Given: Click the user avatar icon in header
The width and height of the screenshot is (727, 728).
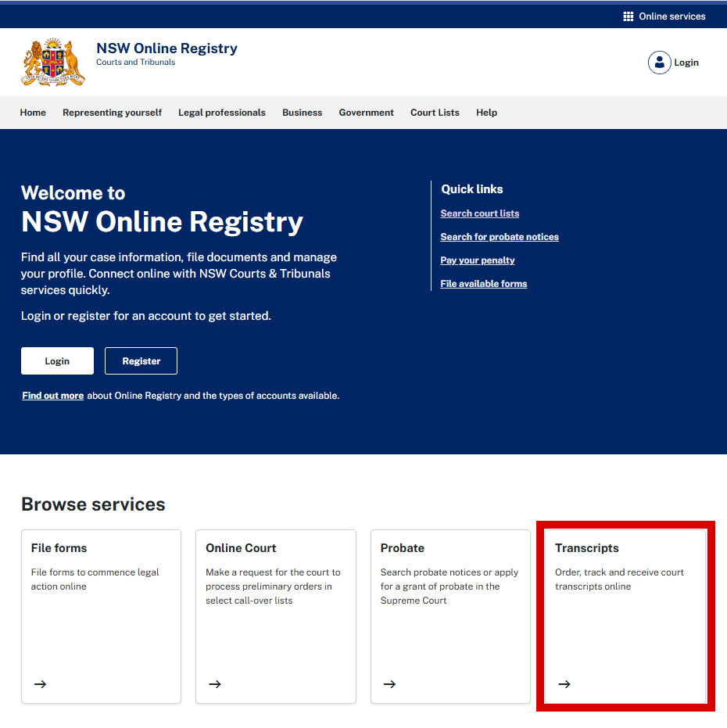Looking at the screenshot, I should pos(659,63).
